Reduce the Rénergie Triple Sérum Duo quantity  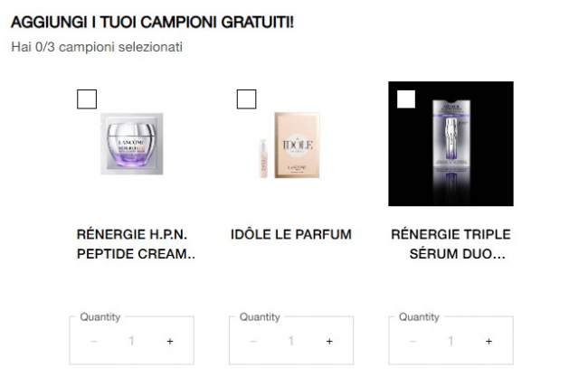pos(413,342)
